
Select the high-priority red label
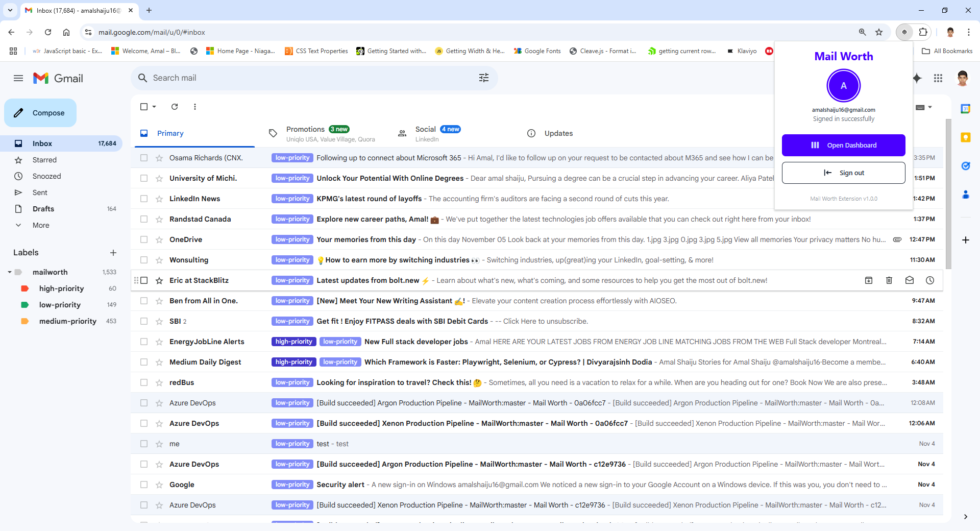coord(61,288)
